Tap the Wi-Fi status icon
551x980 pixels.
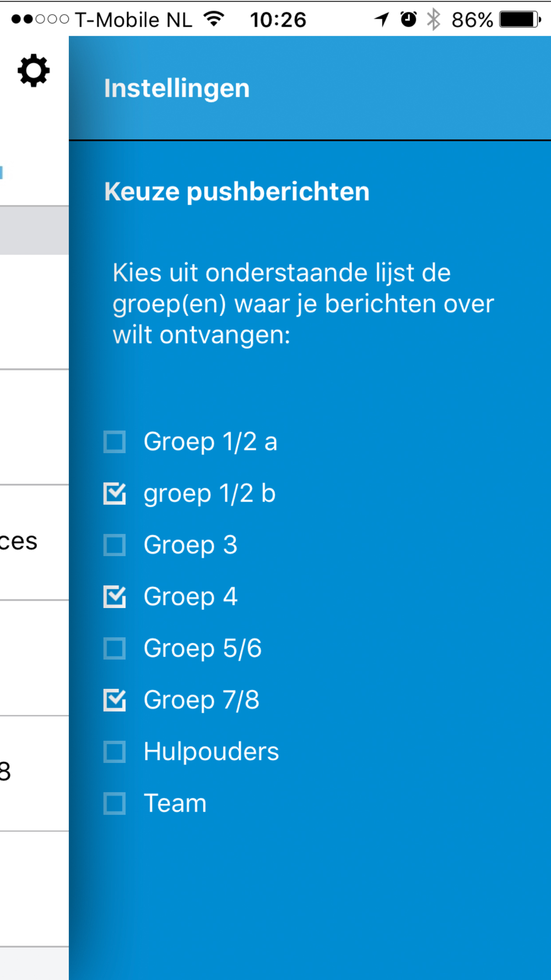[214, 19]
